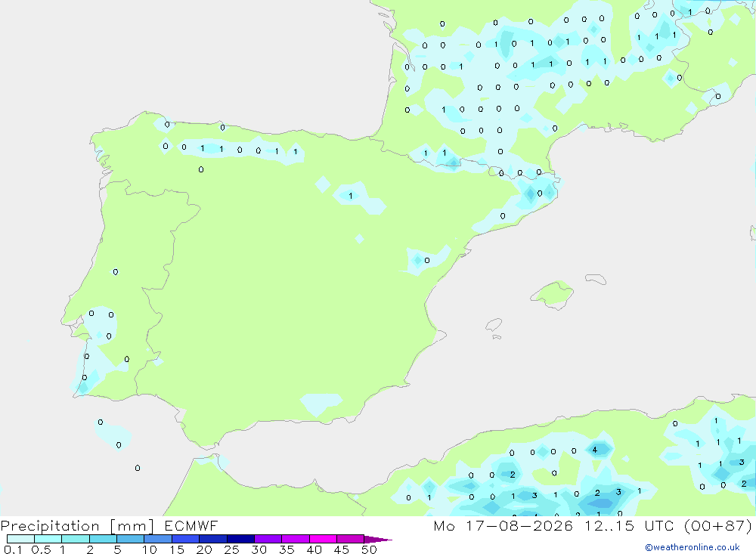Image resolution: width=756 pixels, height=554 pixels.
Task: Click the legend scale label '25'
Action: tap(232, 549)
